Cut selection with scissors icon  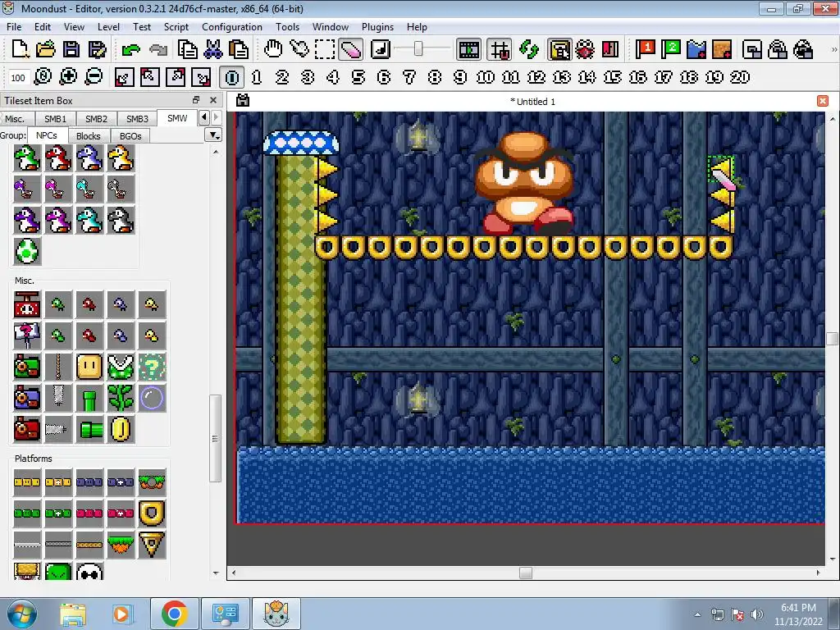[x=213, y=49]
